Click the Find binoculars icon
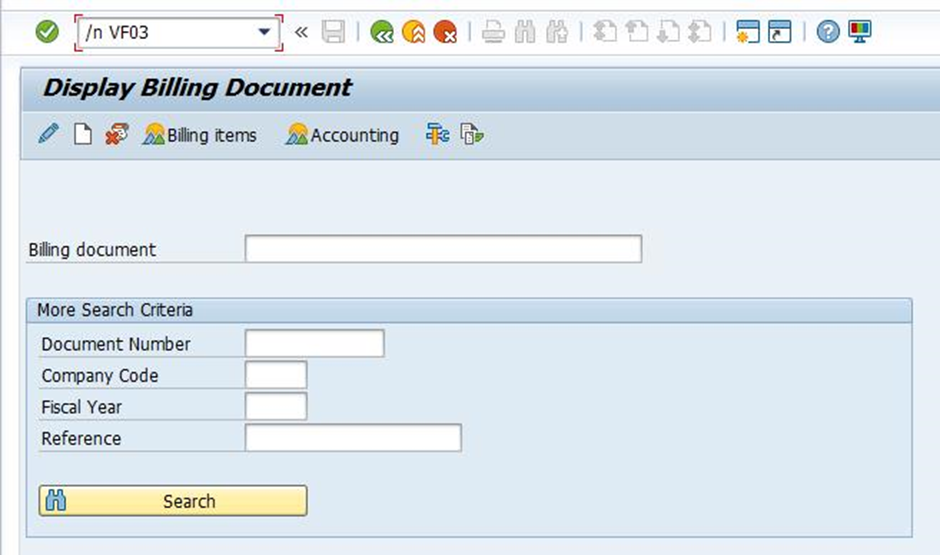The height and width of the screenshot is (555, 940). (x=525, y=32)
